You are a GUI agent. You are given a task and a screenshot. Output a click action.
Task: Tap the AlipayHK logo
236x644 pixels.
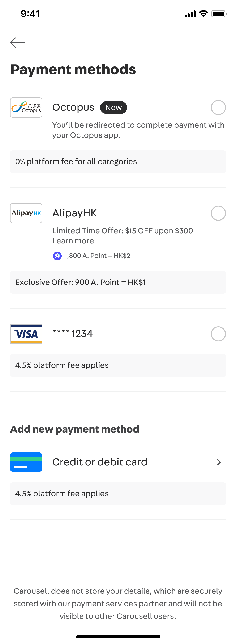pos(26,213)
